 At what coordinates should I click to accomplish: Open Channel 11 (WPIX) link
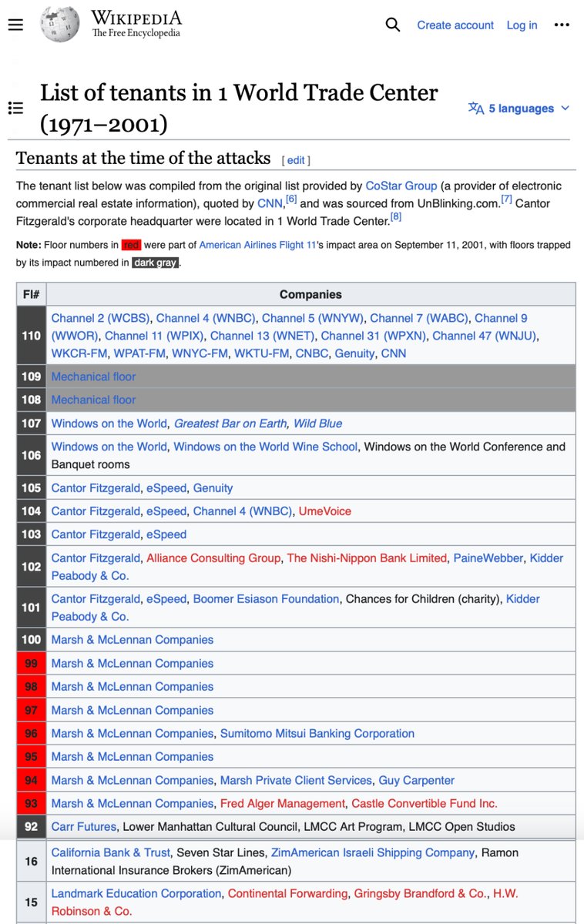pyautogui.click(x=154, y=336)
